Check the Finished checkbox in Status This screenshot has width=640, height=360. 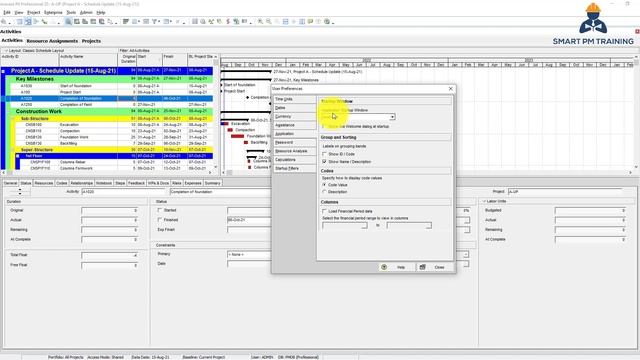click(x=160, y=220)
